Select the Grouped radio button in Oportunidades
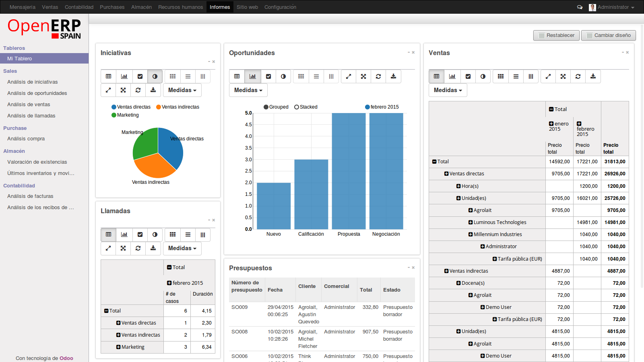 (x=265, y=107)
